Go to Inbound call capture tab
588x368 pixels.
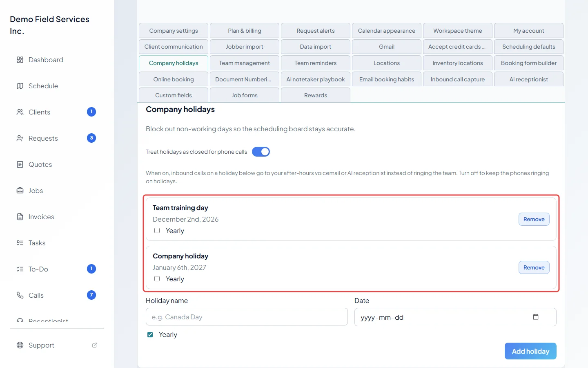(458, 79)
